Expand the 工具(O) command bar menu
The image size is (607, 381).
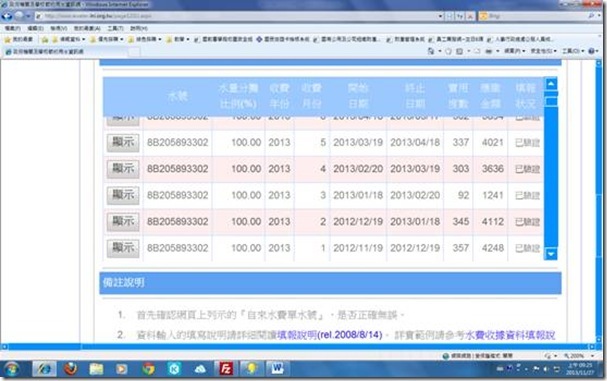573,51
